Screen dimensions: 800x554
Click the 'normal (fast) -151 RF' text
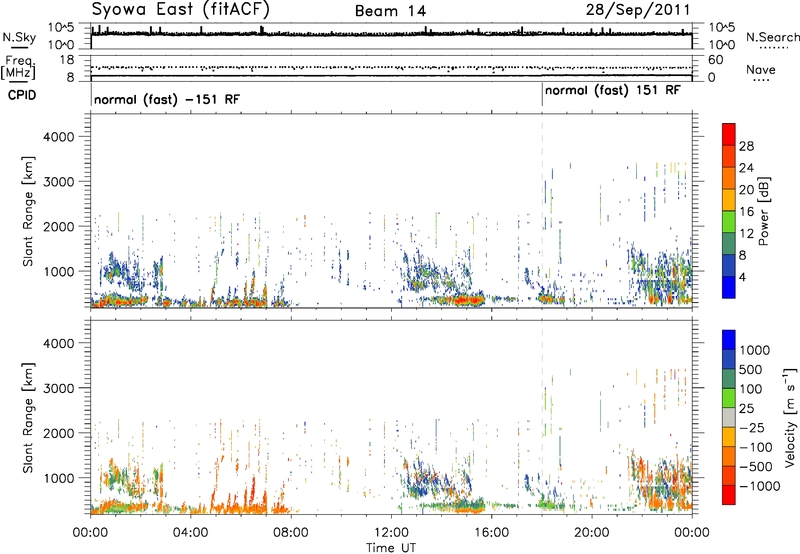tap(167, 99)
